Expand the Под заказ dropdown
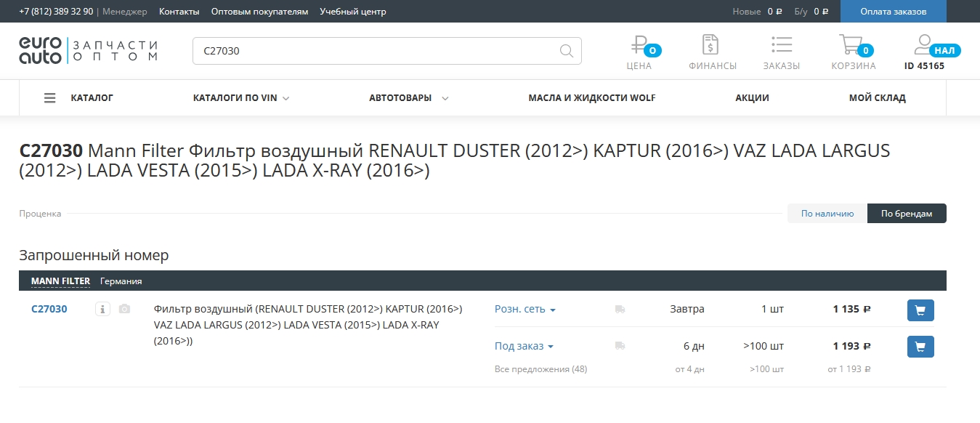The image size is (980, 423). pyautogui.click(x=524, y=346)
